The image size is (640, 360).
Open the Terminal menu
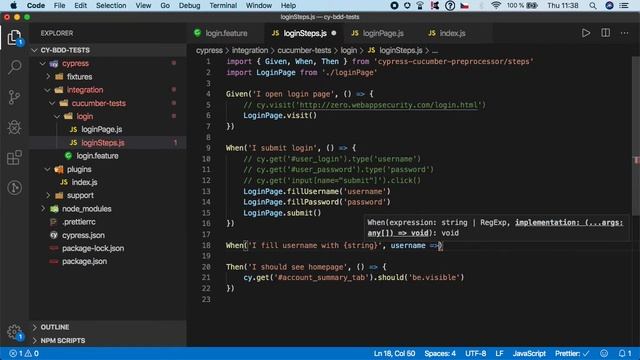pos(223,5)
